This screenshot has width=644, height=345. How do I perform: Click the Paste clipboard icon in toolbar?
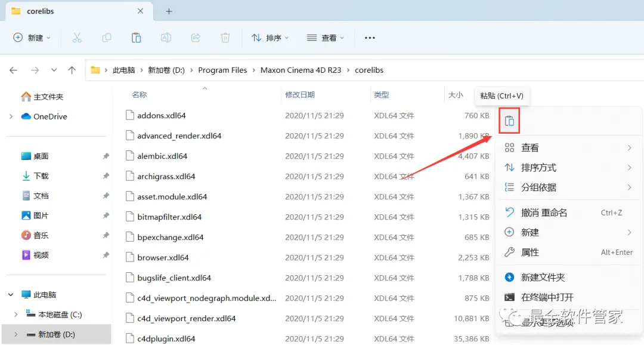(136, 38)
